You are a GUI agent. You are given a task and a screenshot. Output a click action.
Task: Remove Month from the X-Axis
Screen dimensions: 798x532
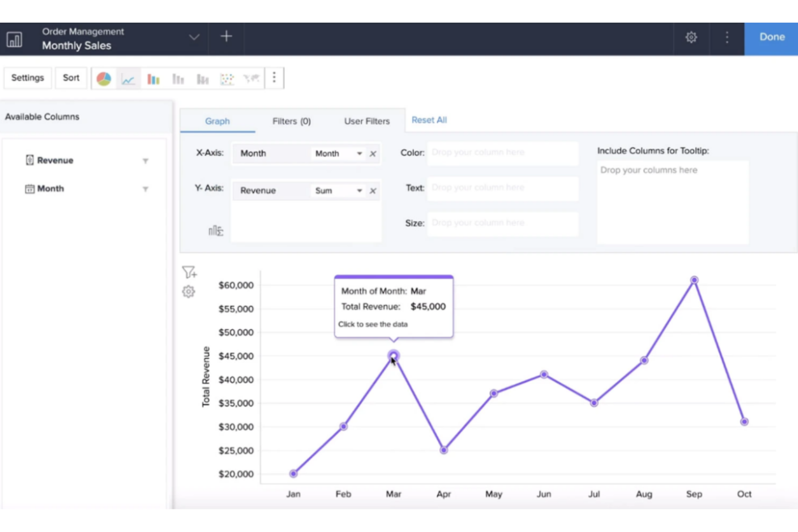click(x=373, y=154)
